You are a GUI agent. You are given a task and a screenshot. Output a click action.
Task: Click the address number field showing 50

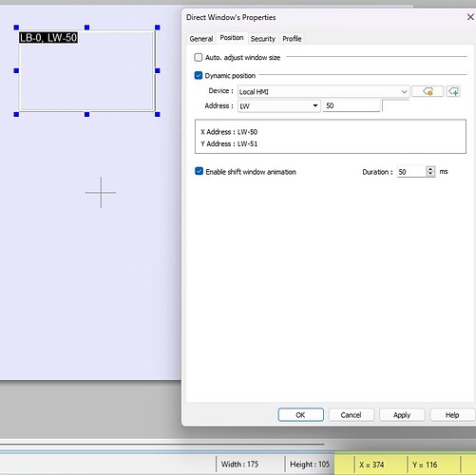pos(352,105)
